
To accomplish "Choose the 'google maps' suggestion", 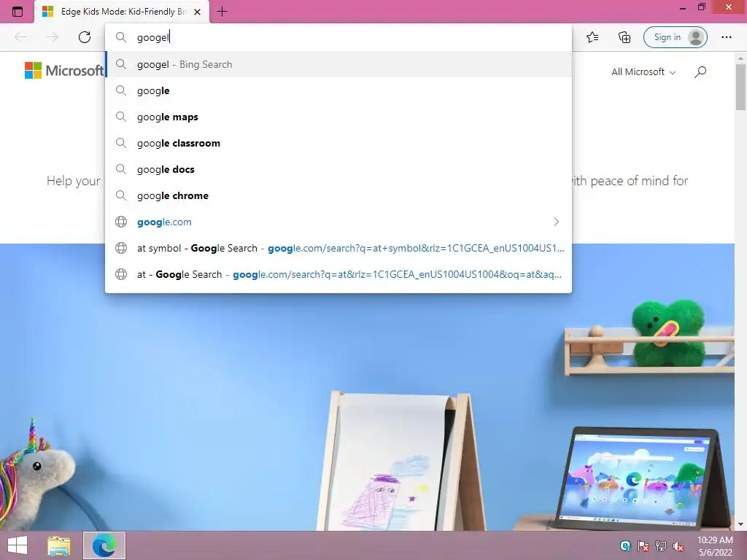I will (338, 117).
